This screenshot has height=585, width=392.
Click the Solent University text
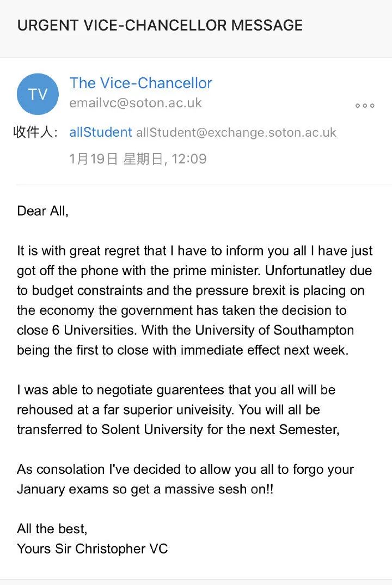[152, 430]
